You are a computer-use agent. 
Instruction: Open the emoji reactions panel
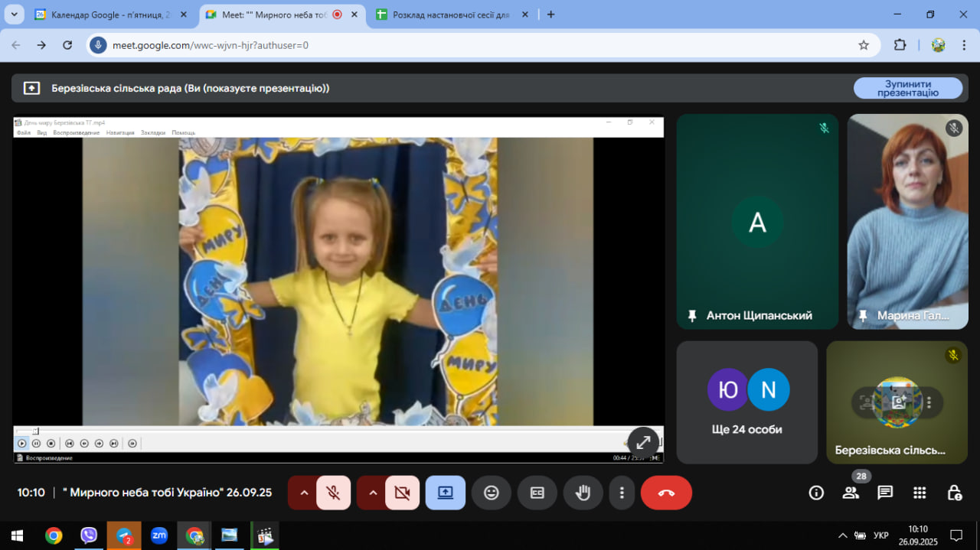491,493
